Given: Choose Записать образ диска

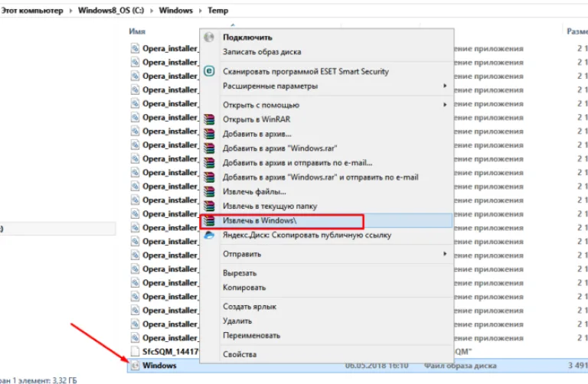Looking at the screenshot, I should [262, 52].
